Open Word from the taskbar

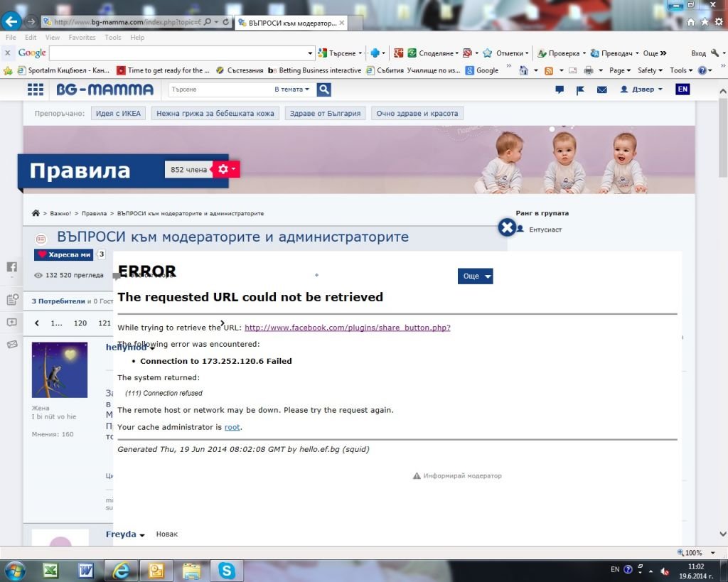85,571
